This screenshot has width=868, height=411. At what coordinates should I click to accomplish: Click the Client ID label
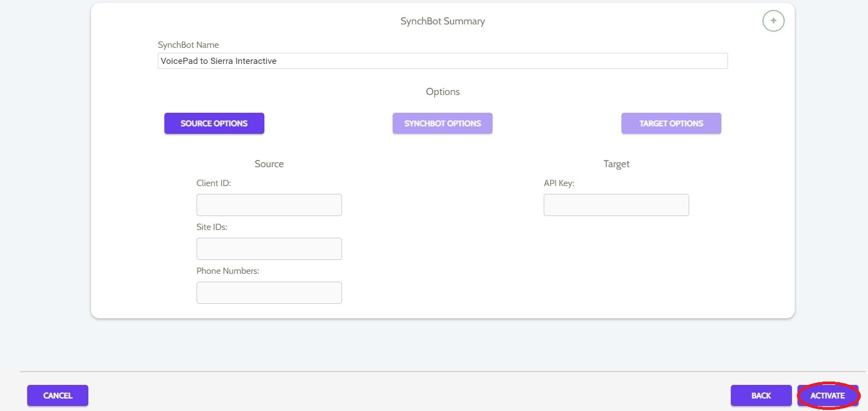(214, 183)
